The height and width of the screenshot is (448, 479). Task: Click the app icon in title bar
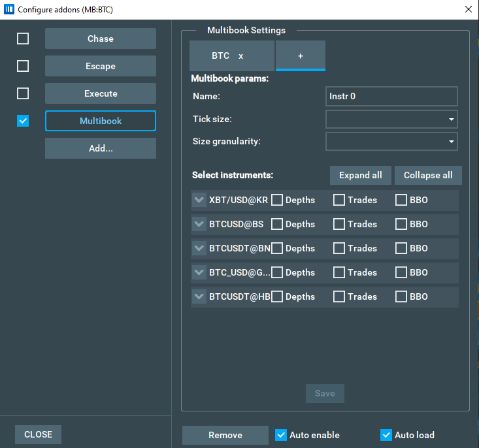pos(9,9)
